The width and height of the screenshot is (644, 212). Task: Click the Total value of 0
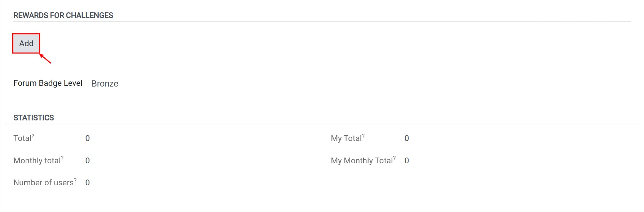pos(87,138)
